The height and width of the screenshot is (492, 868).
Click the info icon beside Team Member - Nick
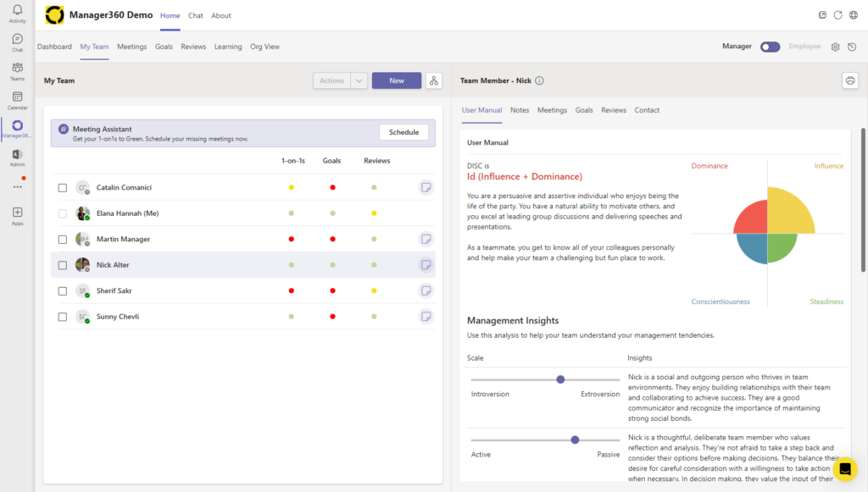[539, 80]
